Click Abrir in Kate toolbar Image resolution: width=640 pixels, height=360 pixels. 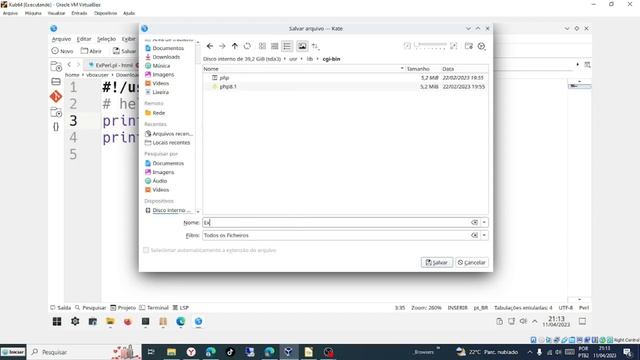(x=91, y=51)
